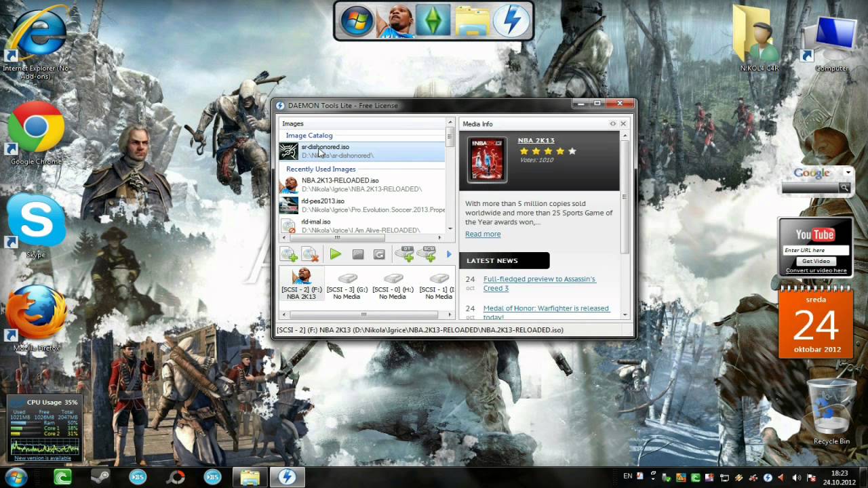
Task: Open the Windows Explorer folder taskbar icon
Action: (250, 477)
